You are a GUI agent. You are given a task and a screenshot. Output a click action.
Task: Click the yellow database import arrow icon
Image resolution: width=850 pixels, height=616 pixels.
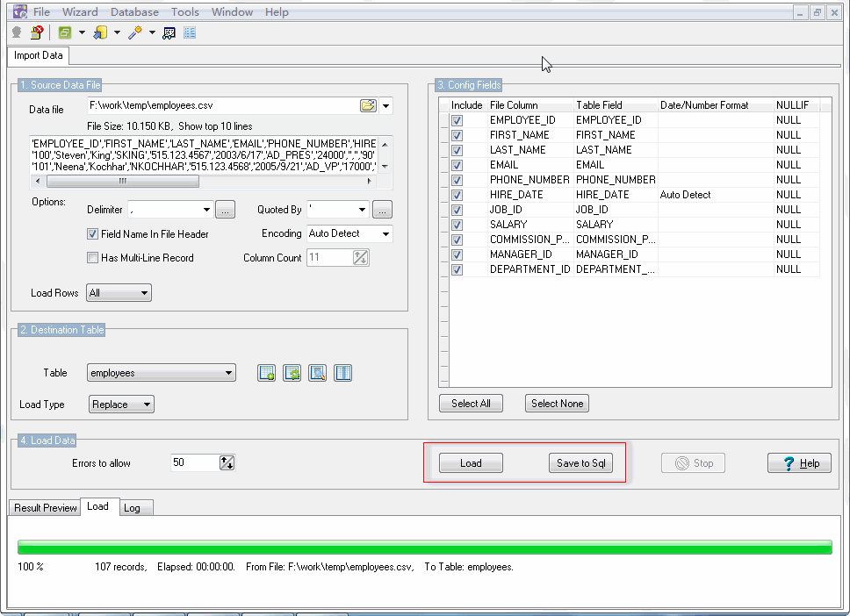click(100, 33)
